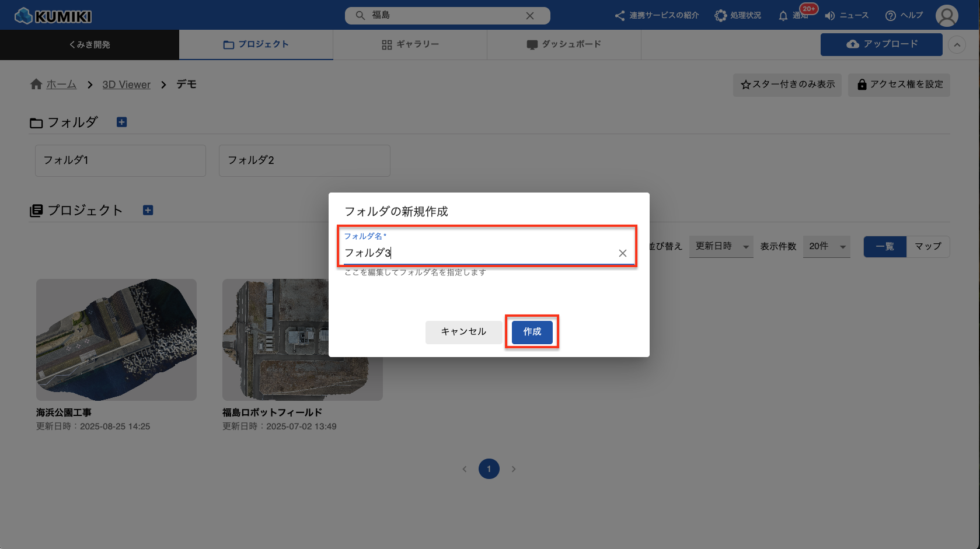Clear the search box text
980x549 pixels.
click(x=529, y=16)
